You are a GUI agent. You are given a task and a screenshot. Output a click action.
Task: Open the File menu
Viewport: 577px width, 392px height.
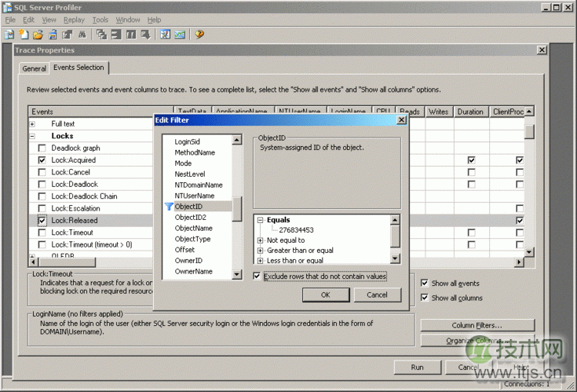[10, 20]
